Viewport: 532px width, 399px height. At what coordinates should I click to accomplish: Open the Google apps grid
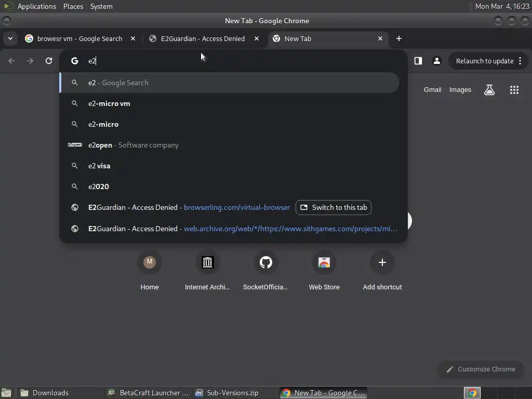(x=514, y=90)
